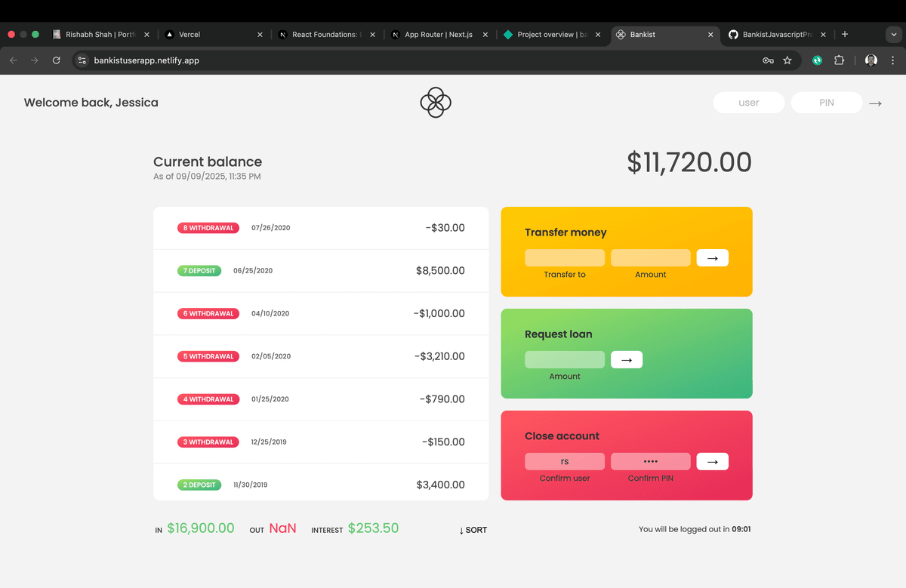
Task: Reload the page in browser
Action: point(56,60)
